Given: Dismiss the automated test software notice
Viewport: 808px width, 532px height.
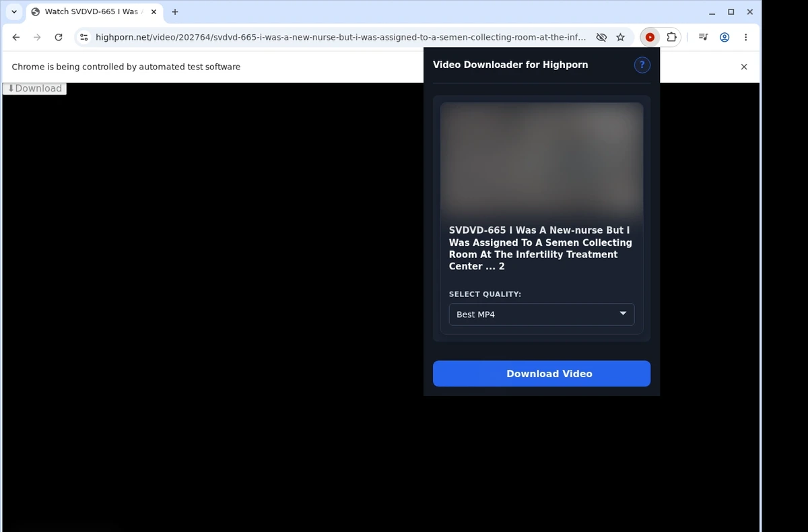Looking at the screenshot, I should [x=744, y=67].
